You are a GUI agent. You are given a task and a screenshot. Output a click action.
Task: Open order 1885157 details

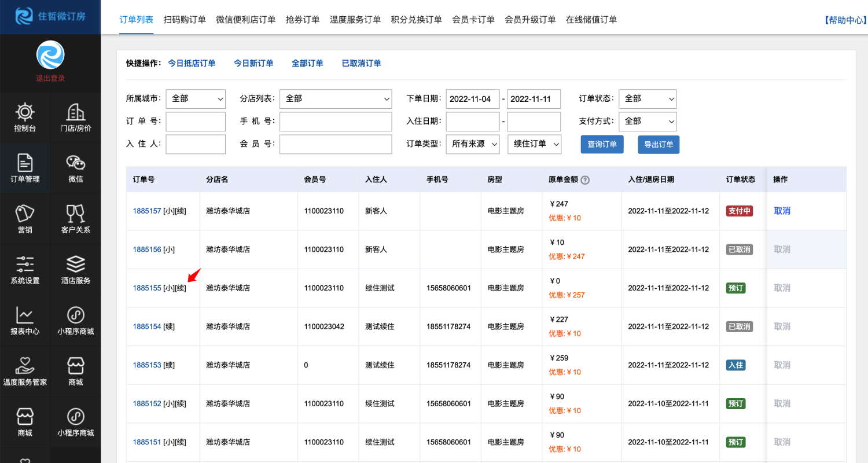pos(147,211)
